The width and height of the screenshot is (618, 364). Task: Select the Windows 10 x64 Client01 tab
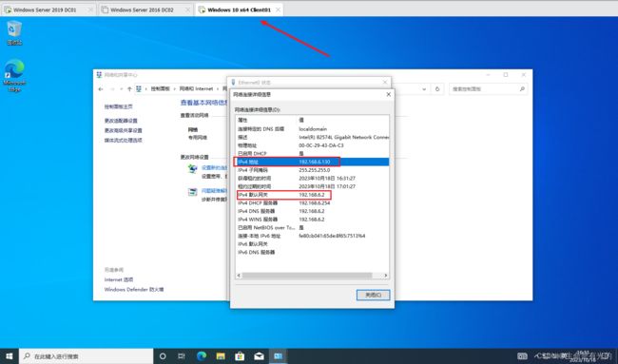click(x=240, y=10)
